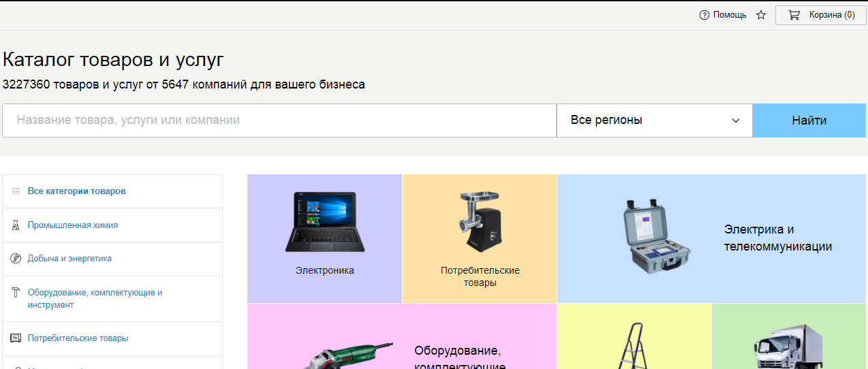This screenshot has width=868, height=369.
Task: Click the question mark help icon
Action: click(704, 15)
